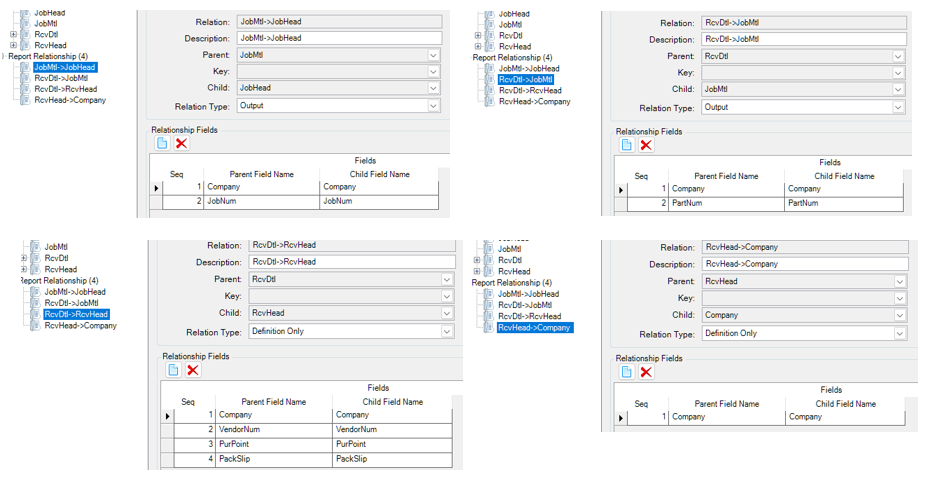
Task: Click the red delete icon in the JobMtl->JobHead relation panel
Action: pos(182,143)
